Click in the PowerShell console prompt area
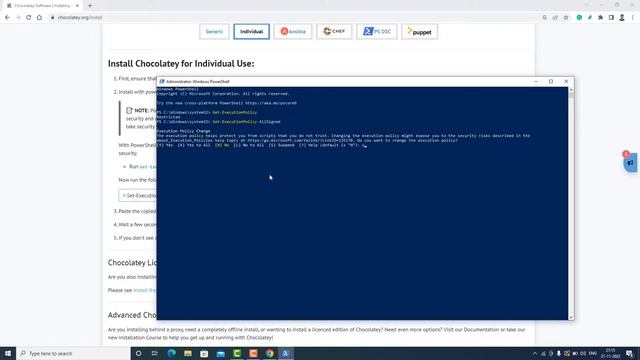Viewport: 640px width, 360px height. point(362,203)
